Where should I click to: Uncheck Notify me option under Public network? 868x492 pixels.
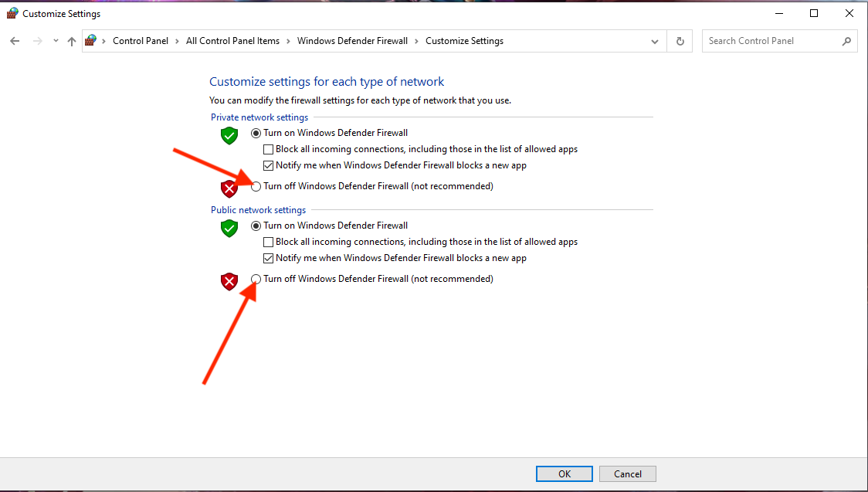(269, 258)
